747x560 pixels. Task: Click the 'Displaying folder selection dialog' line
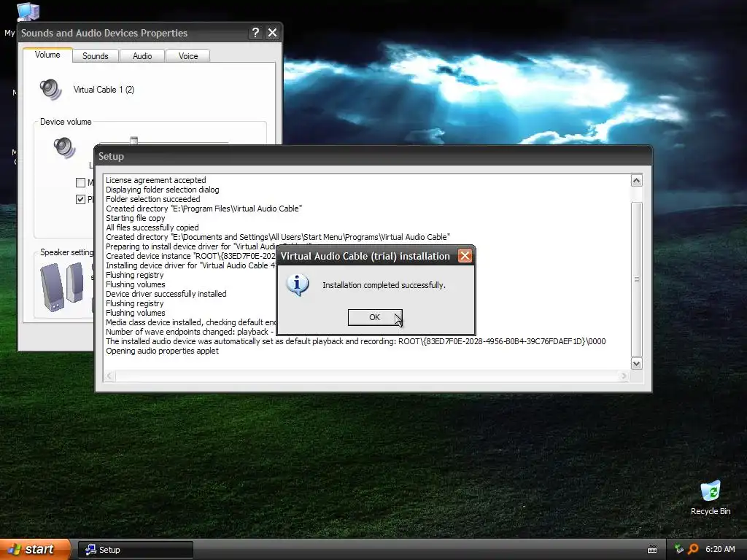tap(163, 190)
